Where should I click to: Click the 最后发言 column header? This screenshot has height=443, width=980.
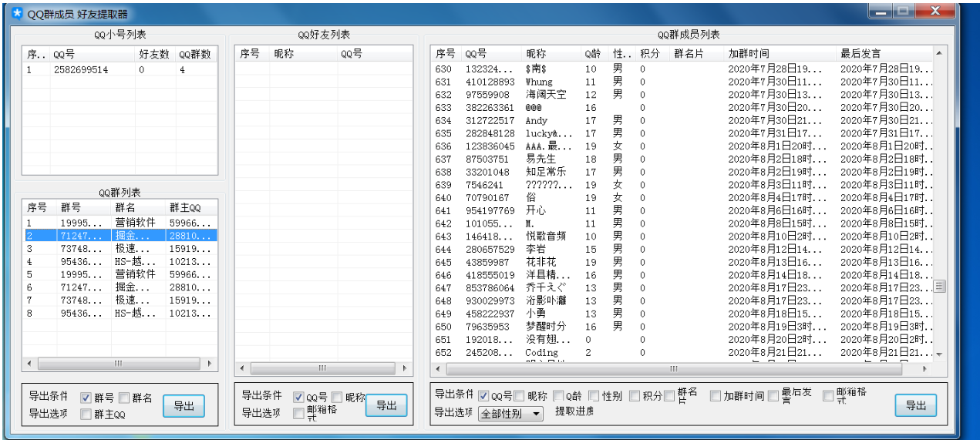[x=884, y=54]
